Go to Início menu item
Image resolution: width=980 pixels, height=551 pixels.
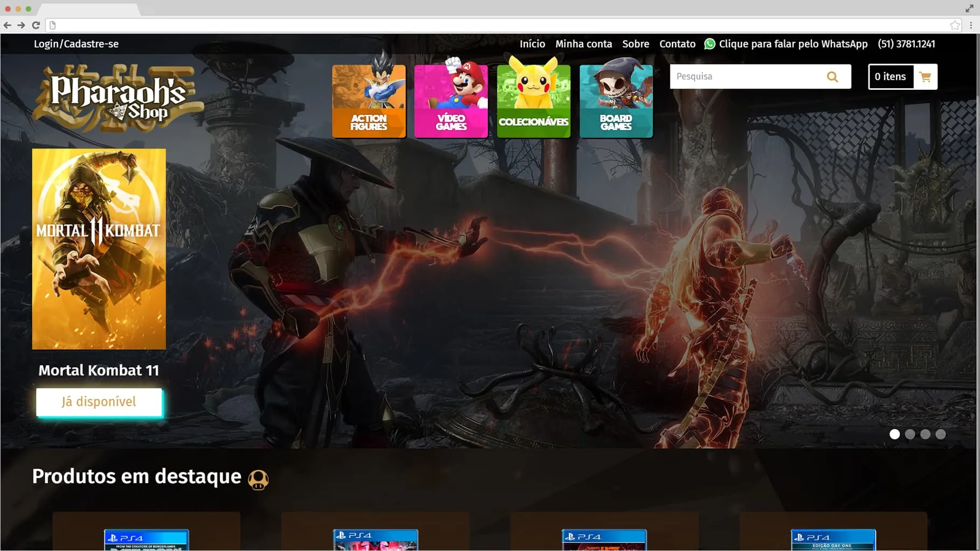[532, 44]
